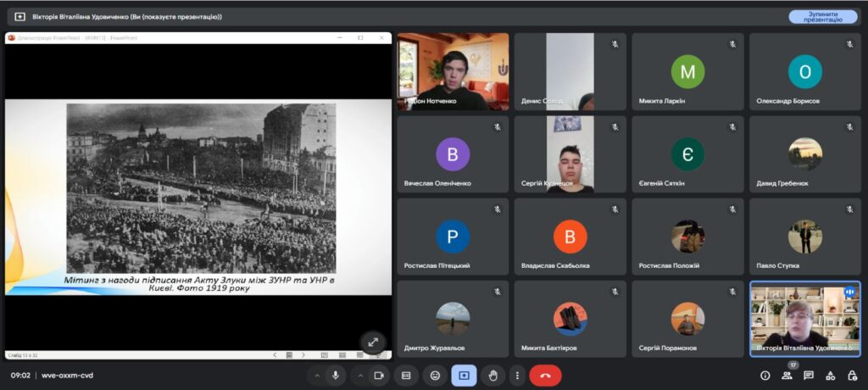Toggle the microphone button

pos(336,375)
